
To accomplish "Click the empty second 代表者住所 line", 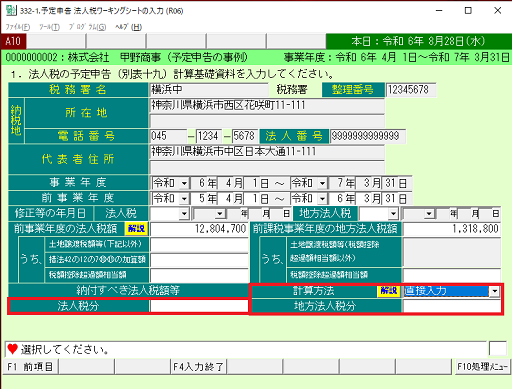I will pyautogui.click(x=267, y=167).
